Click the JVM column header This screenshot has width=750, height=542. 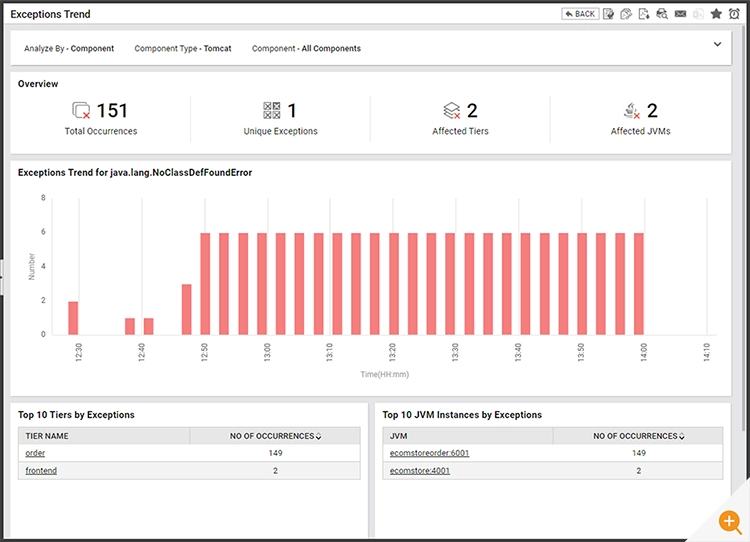(x=468, y=436)
